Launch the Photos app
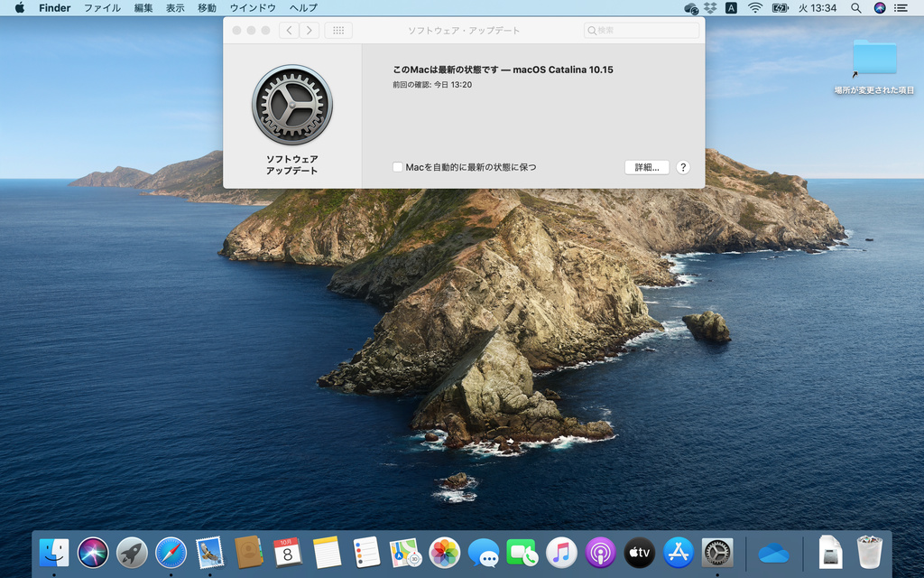This screenshot has width=924, height=578. pos(442,552)
